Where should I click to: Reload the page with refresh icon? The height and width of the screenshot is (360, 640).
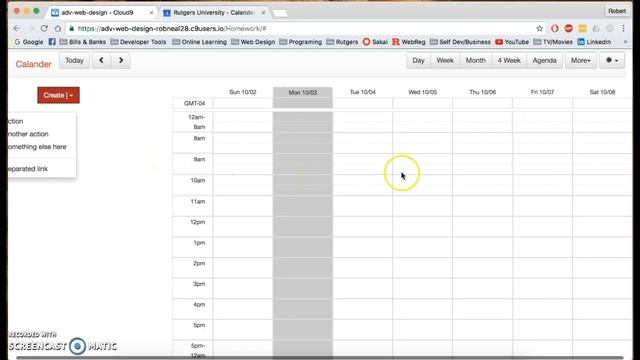coord(44,29)
